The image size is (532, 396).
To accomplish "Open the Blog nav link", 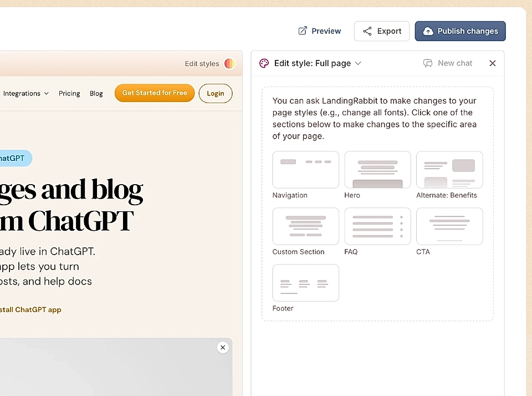I will (96, 93).
